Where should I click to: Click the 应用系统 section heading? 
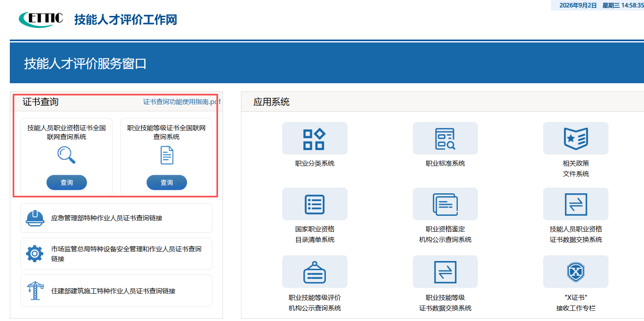pyautogui.click(x=272, y=102)
